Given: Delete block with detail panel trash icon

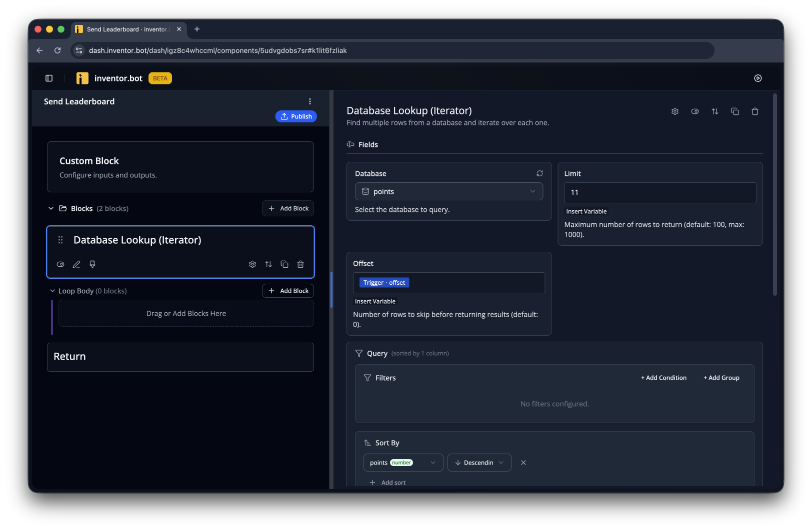Looking at the screenshot, I should click(x=755, y=111).
